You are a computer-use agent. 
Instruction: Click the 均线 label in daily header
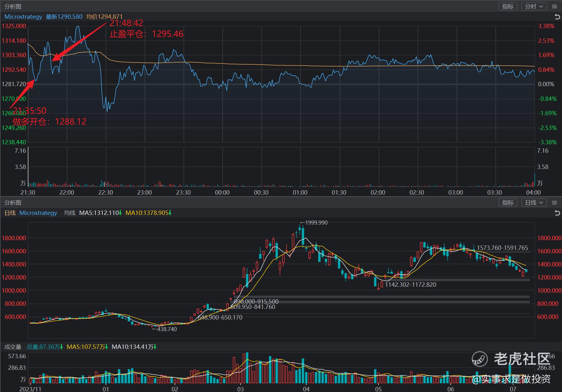70,213
